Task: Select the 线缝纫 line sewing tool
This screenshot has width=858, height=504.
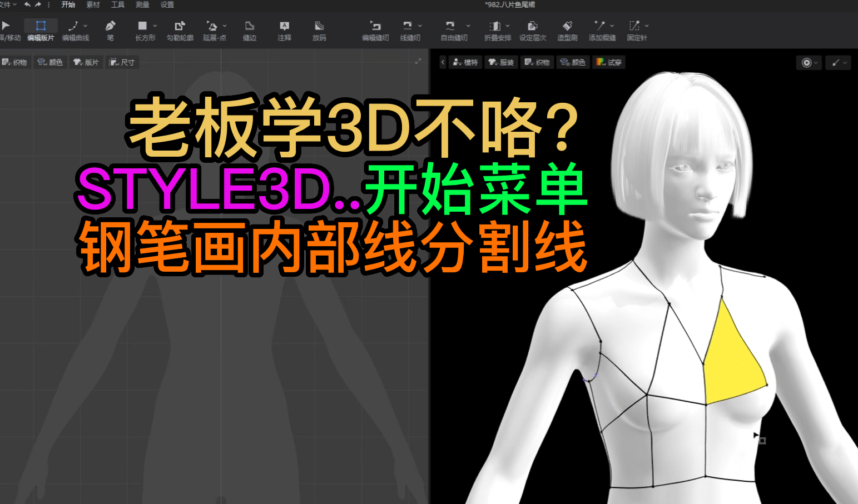Action: pyautogui.click(x=410, y=31)
